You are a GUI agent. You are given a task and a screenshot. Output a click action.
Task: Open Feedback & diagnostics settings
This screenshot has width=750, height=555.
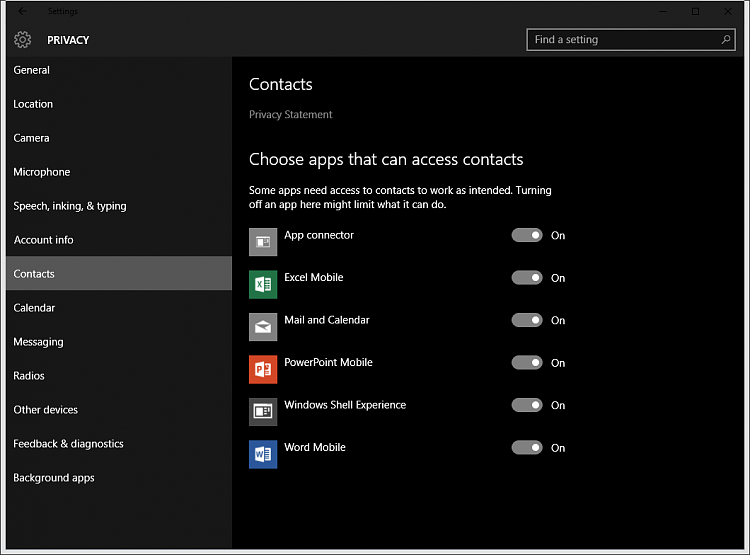pos(119,444)
